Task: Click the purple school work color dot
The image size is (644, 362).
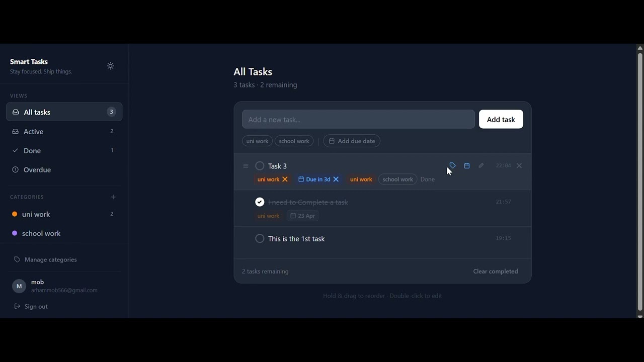Action: (x=15, y=233)
